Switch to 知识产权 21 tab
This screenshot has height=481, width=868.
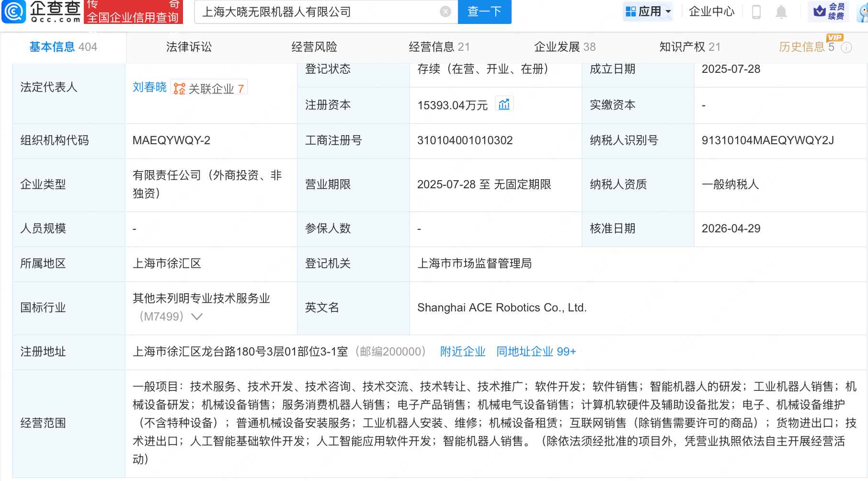click(x=690, y=47)
